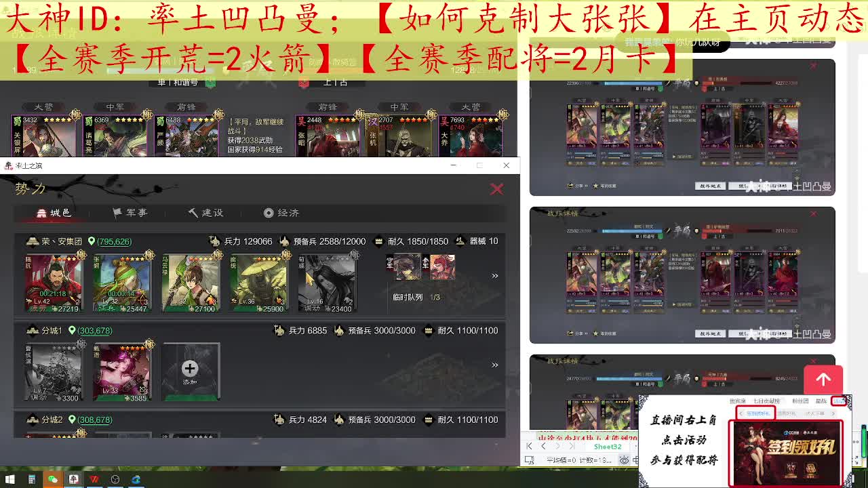
Task: Open the 军事 tab
Action: (x=130, y=213)
